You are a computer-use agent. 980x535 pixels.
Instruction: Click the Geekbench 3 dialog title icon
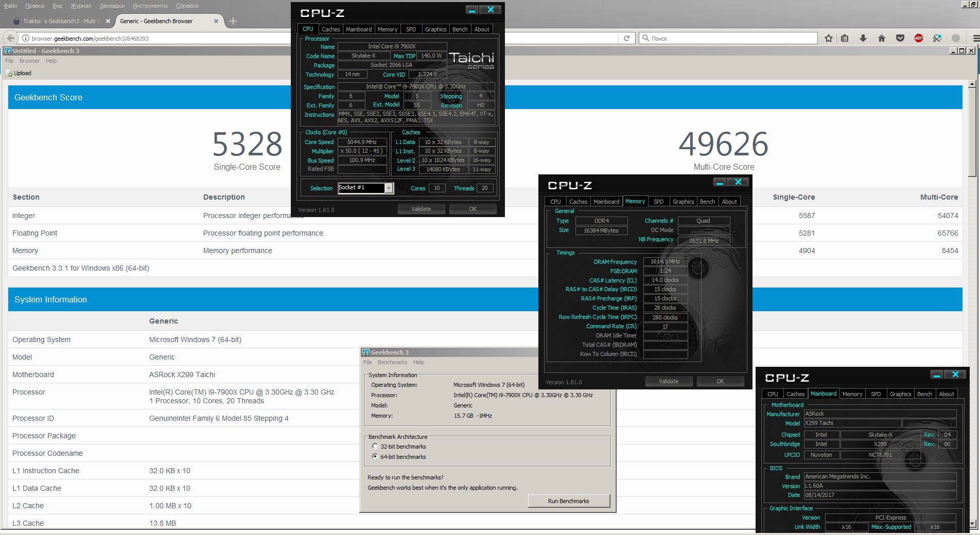pos(366,352)
